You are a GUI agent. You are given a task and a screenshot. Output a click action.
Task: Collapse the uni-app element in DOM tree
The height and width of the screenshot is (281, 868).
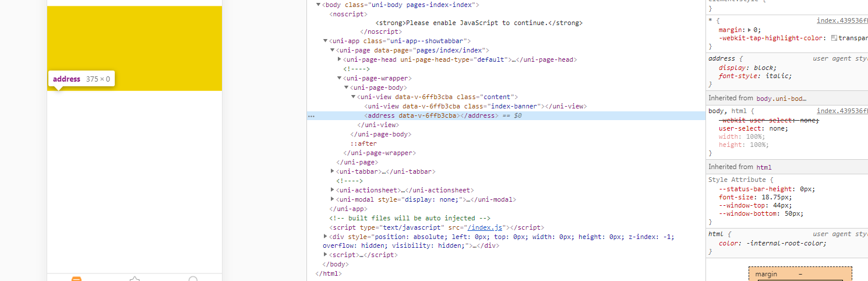(x=325, y=41)
